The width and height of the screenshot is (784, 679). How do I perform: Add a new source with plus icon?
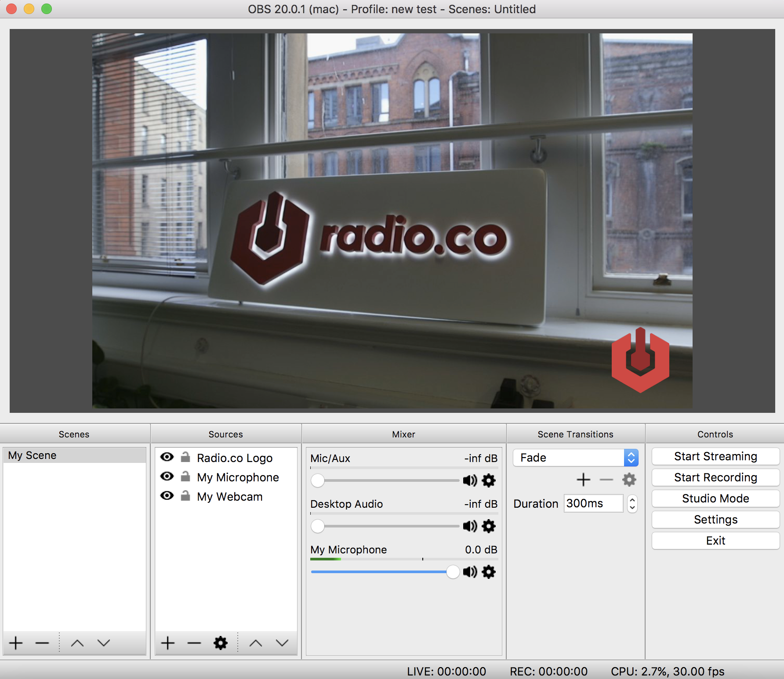click(x=167, y=643)
